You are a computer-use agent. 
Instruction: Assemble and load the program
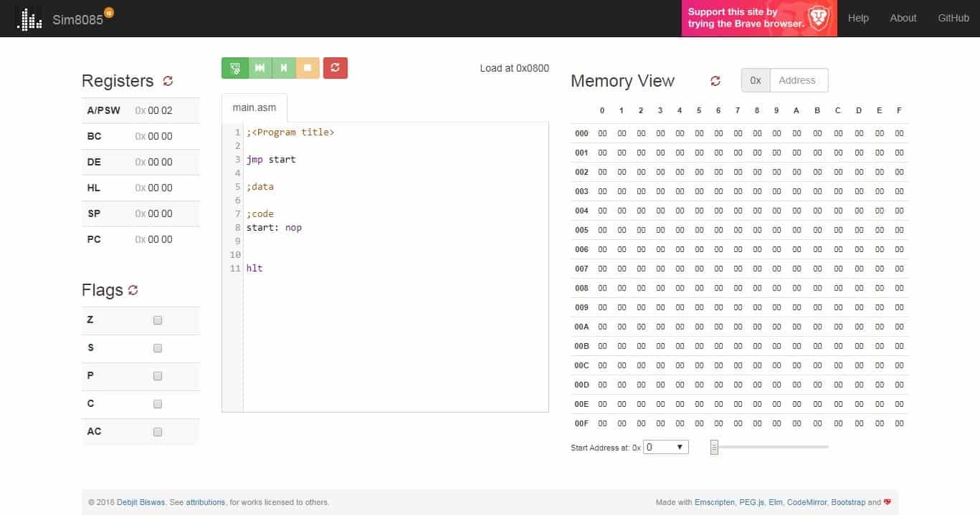click(234, 67)
